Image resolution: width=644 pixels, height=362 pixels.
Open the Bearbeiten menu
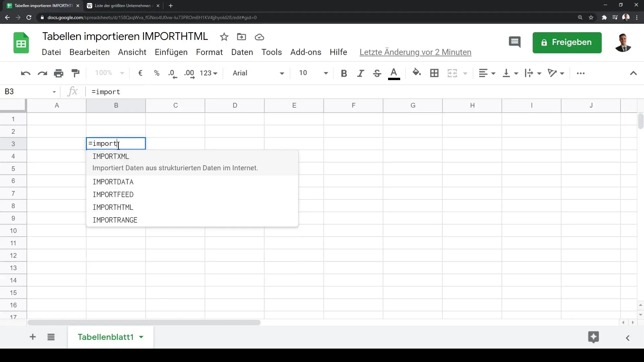click(90, 52)
